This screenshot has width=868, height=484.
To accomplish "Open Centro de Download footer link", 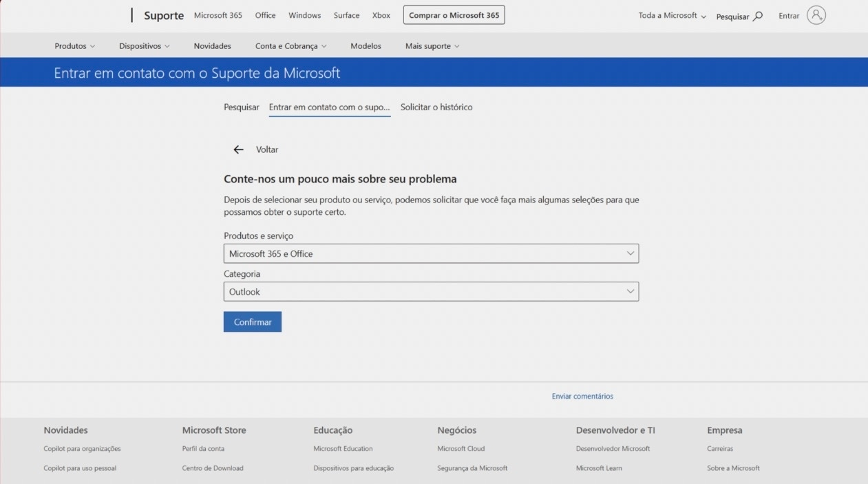I will pyautogui.click(x=213, y=468).
